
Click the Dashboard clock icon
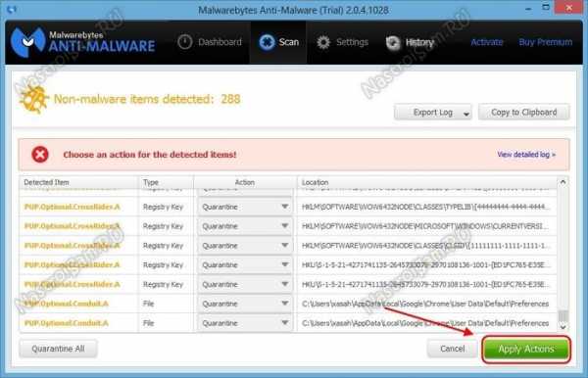coord(184,42)
